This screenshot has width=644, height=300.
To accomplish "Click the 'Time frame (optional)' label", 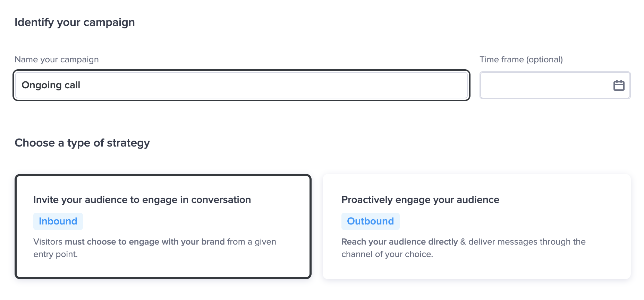I will [x=521, y=60].
